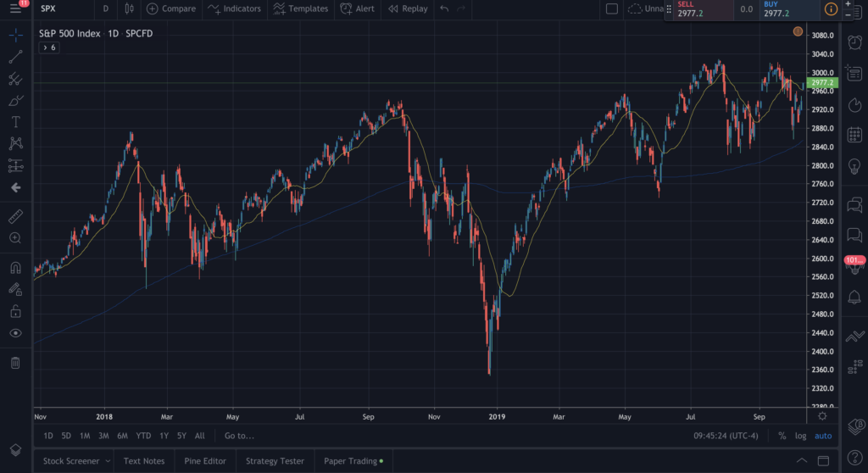Expand the Stock Screener dropdown arrow
Image resolution: width=868 pixels, height=473 pixels.
pos(108,461)
